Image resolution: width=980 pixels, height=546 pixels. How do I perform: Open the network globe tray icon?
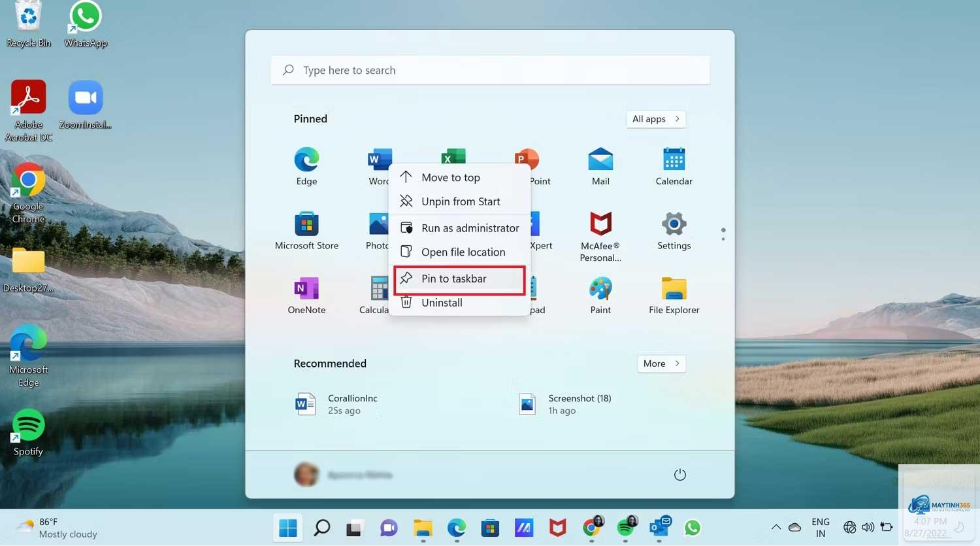pyautogui.click(x=849, y=527)
